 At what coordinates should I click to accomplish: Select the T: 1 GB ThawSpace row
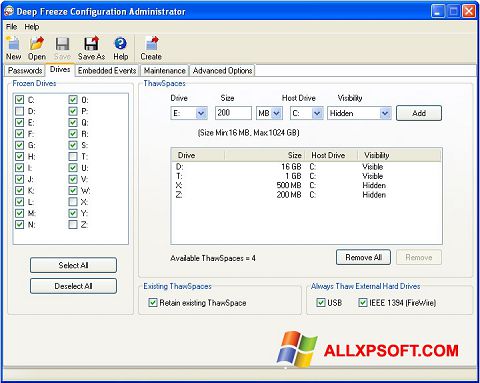point(306,176)
